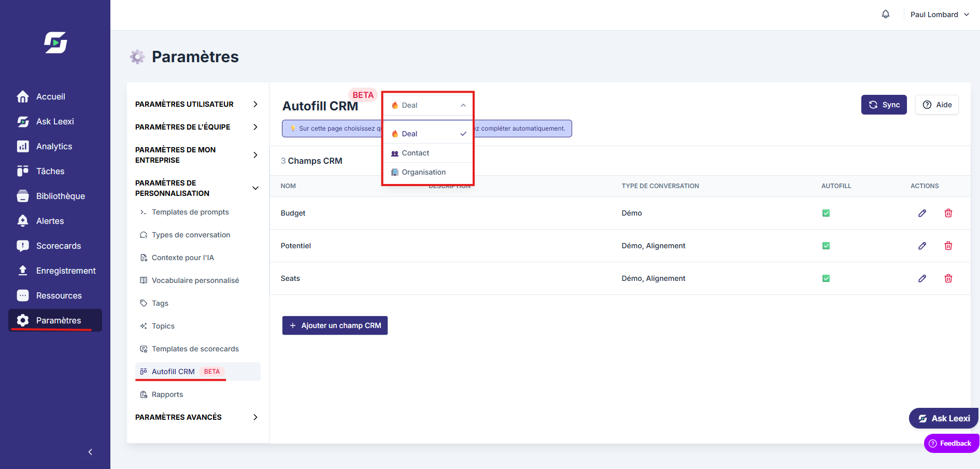The width and height of the screenshot is (980, 469).
Task: Collapse the Deal object dropdown
Action: pos(428,105)
